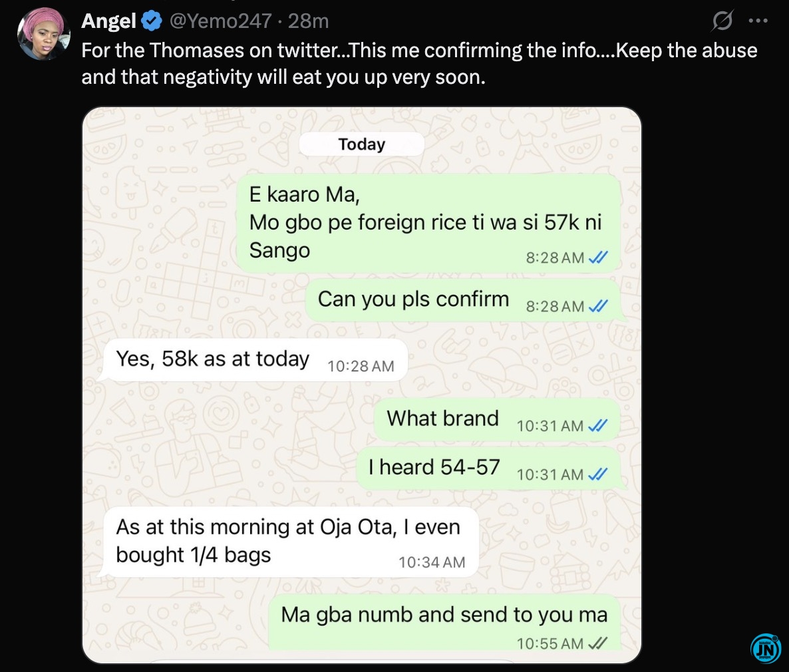Click grey double ticks on 10:55 AM message
The height and width of the screenshot is (672, 789).
[597, 643]
